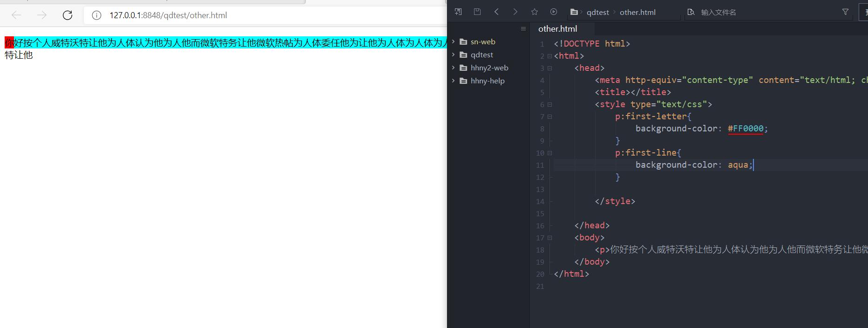Viewport: 868px width, 328px height.
Task: Click the #FF0000 color value in code
Action: click(x=746, y=129)
